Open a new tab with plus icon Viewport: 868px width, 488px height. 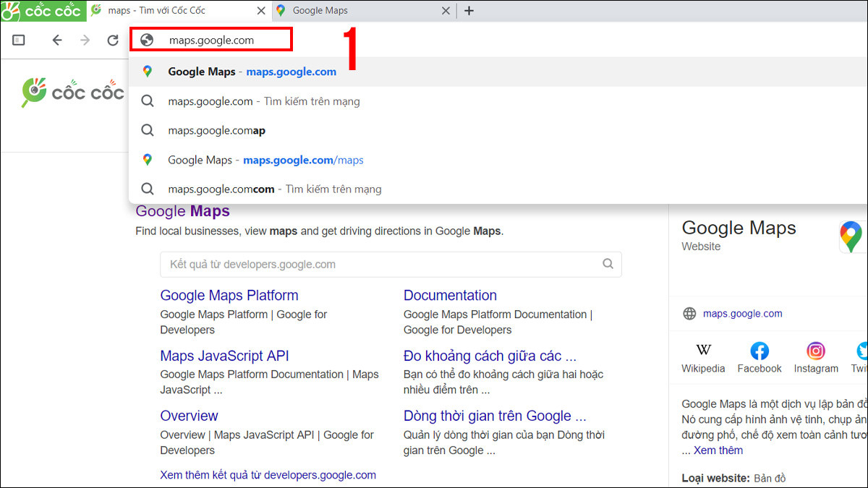(469, 11)
